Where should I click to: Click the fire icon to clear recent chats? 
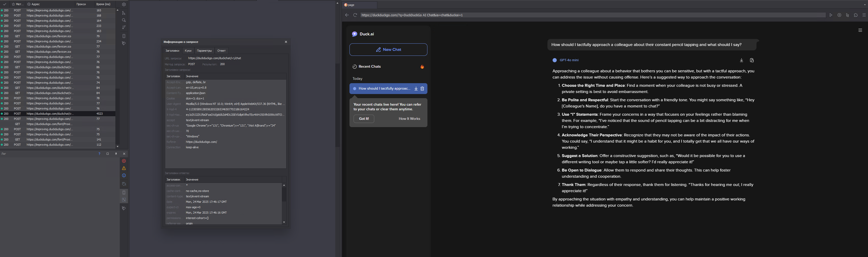(x=422, y=67)
